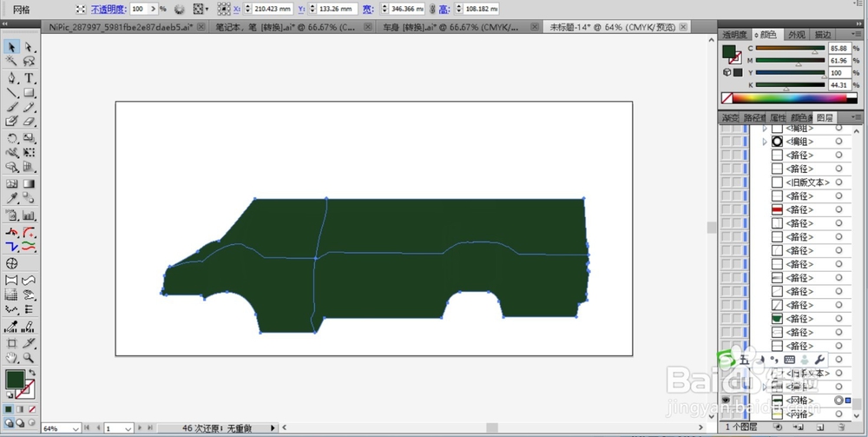Choose the Column Graph tool
The image size is (868, 437).
29,215
